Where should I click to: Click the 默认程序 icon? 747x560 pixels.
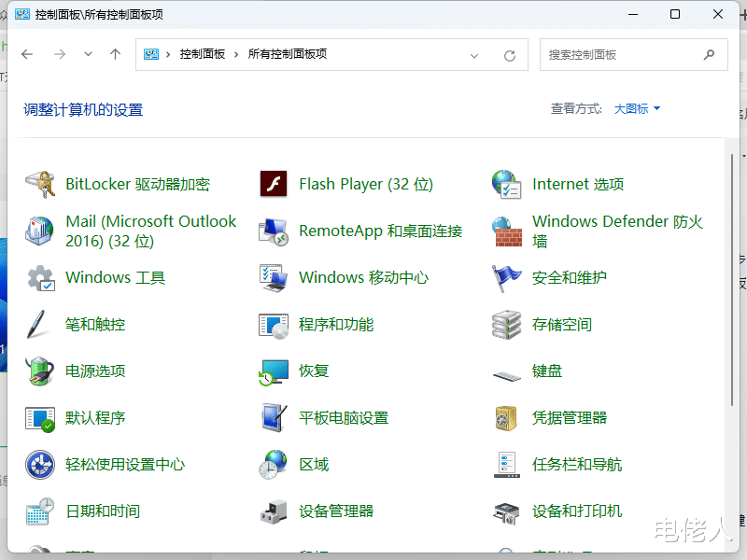coord(40,419)
